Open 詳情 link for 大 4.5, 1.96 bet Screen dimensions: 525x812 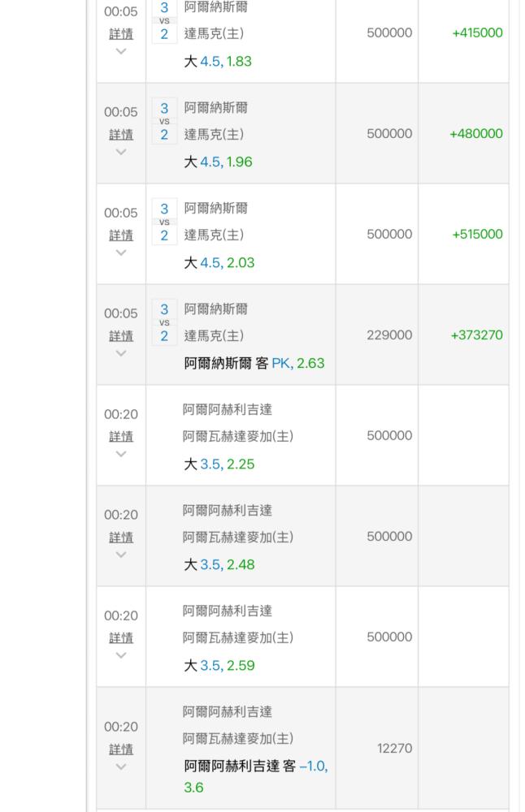(x=120, y=135)
